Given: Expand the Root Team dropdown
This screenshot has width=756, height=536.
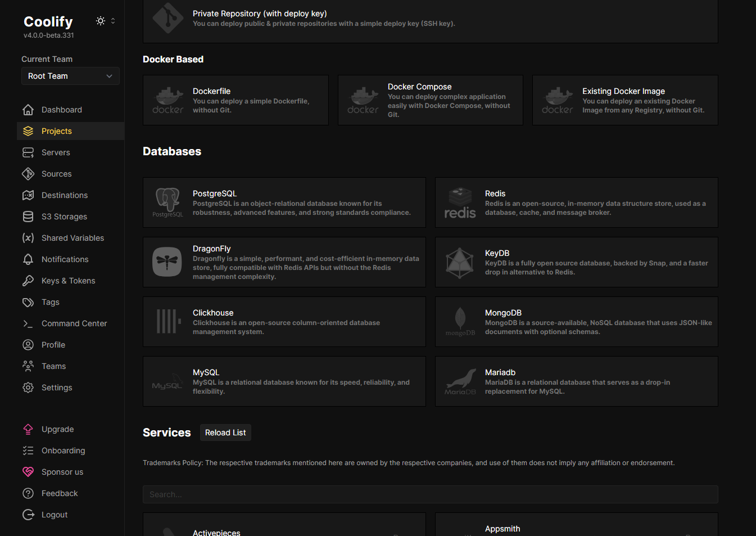Looking at the screenshot, I should [70, 76].
